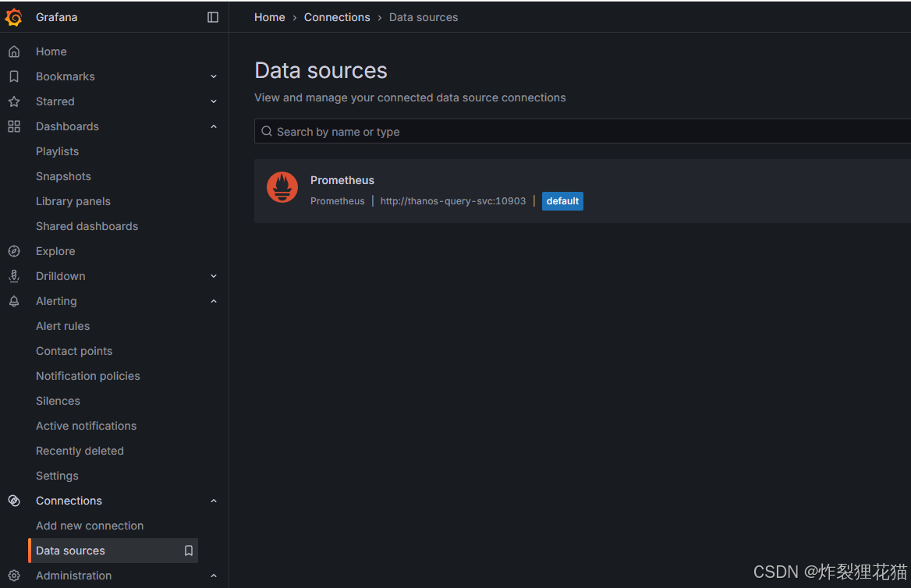911x588 pixels.
Task: Collapse the Dashboards section chevron
Action: 213,126
